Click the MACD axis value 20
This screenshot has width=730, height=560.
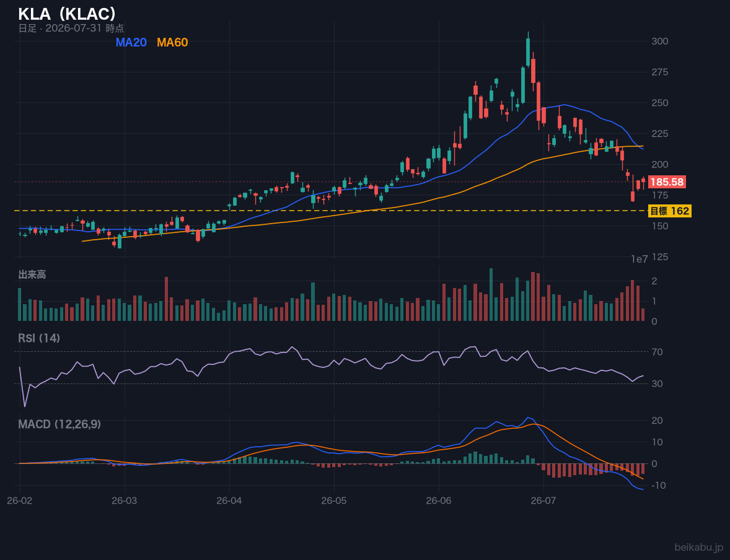pyautogui.click(x=657, y=421)
